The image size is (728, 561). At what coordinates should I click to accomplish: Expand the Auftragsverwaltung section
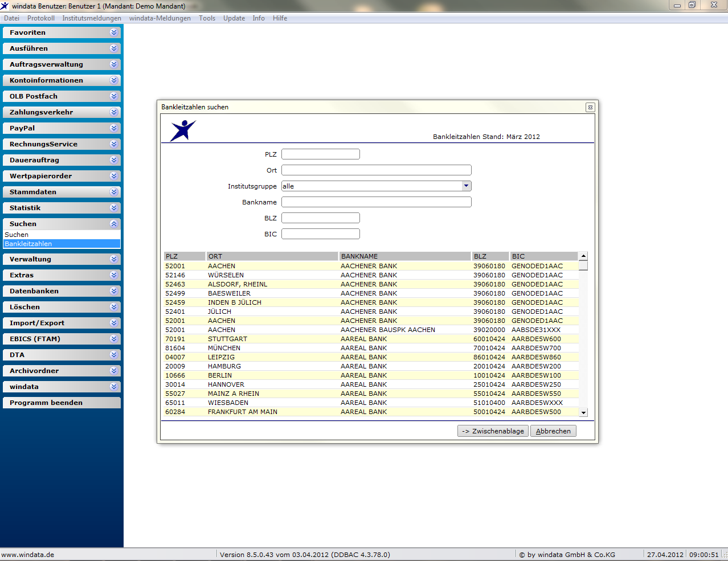pos(62,64)
